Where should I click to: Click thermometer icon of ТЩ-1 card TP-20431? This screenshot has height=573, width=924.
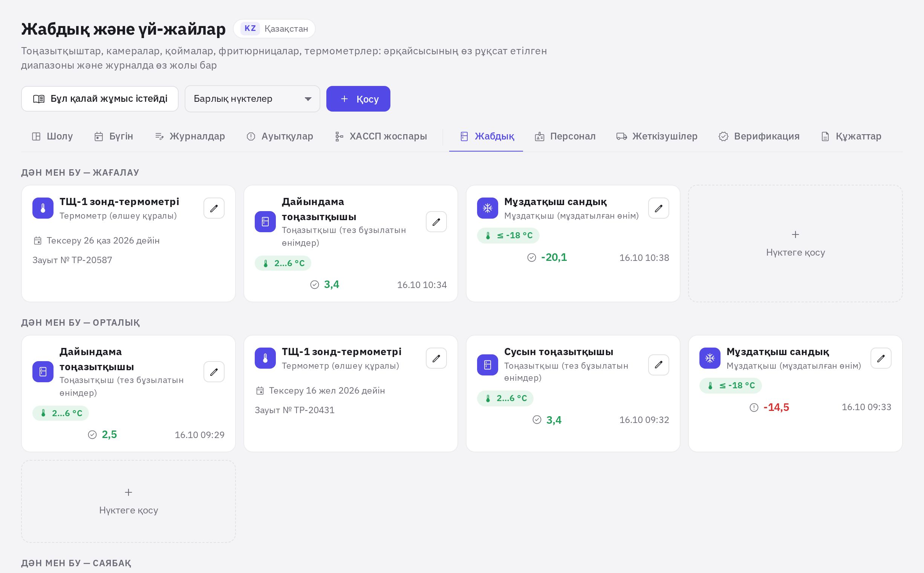tap(265, 358)
